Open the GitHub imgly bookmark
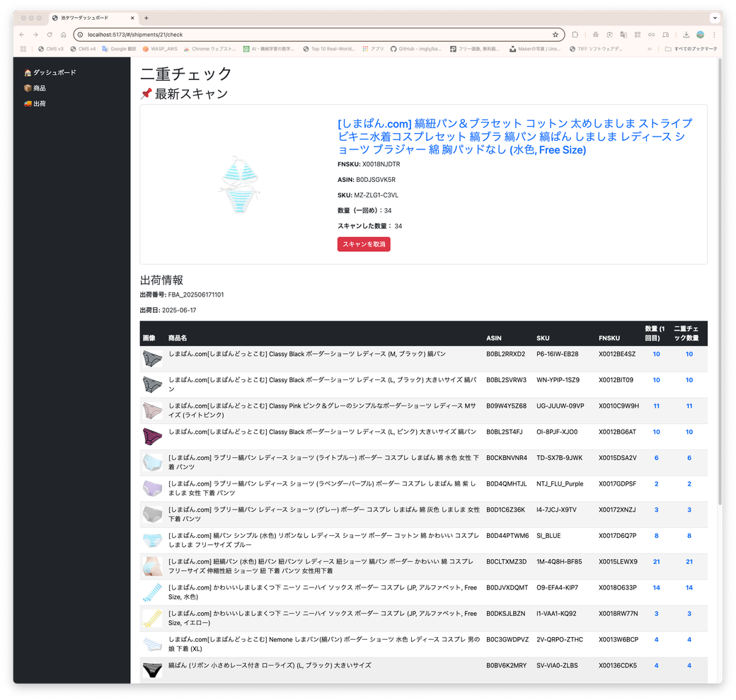The width and height of the screenshot is (736, 700). pos(416,49)
